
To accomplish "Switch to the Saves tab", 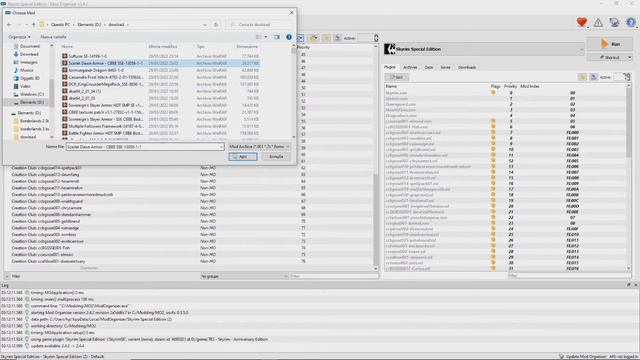I will [445, 67].
